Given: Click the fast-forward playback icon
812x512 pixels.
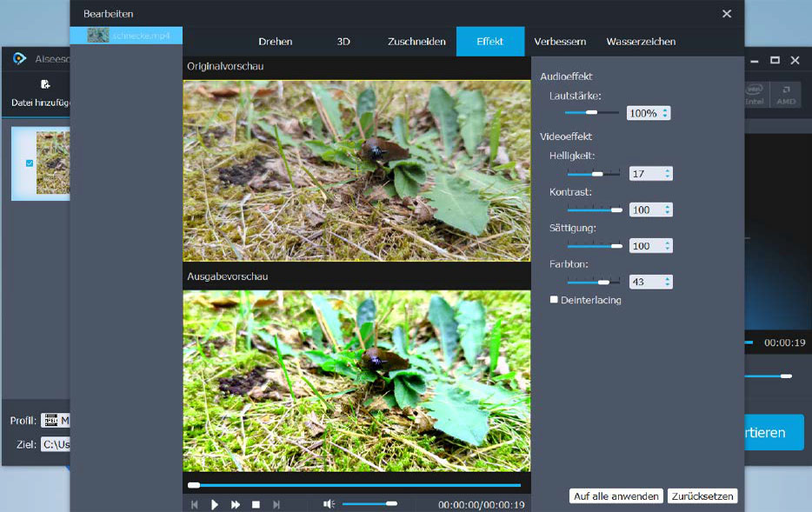Looking at the screenshot, I should tap(235, 504).
